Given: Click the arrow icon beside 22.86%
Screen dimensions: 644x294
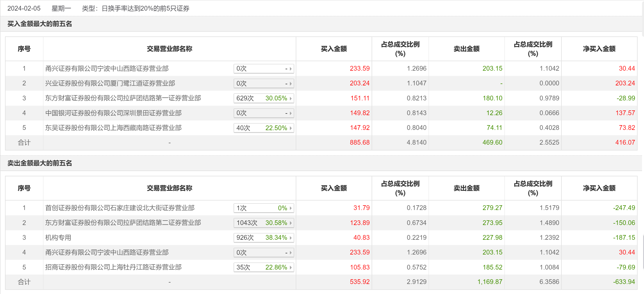Looking at the screenshot, I should (x=291, y=268).
